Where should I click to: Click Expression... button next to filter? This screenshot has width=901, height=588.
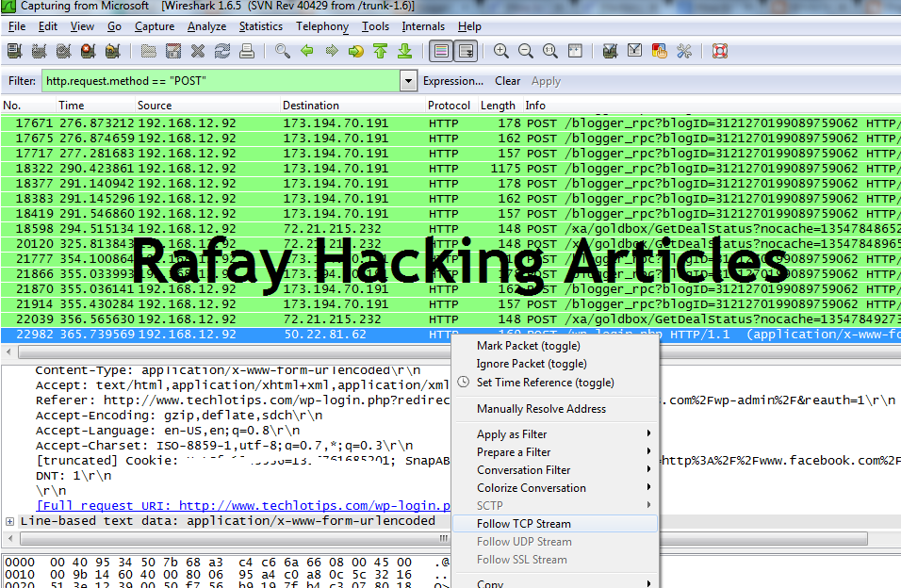(453, 81)
